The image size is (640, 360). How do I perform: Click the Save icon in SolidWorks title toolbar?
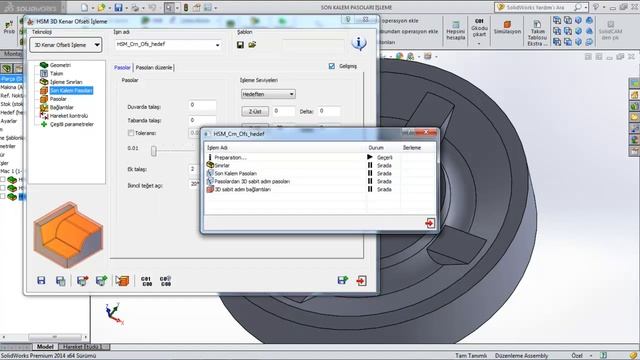(118, 7)
